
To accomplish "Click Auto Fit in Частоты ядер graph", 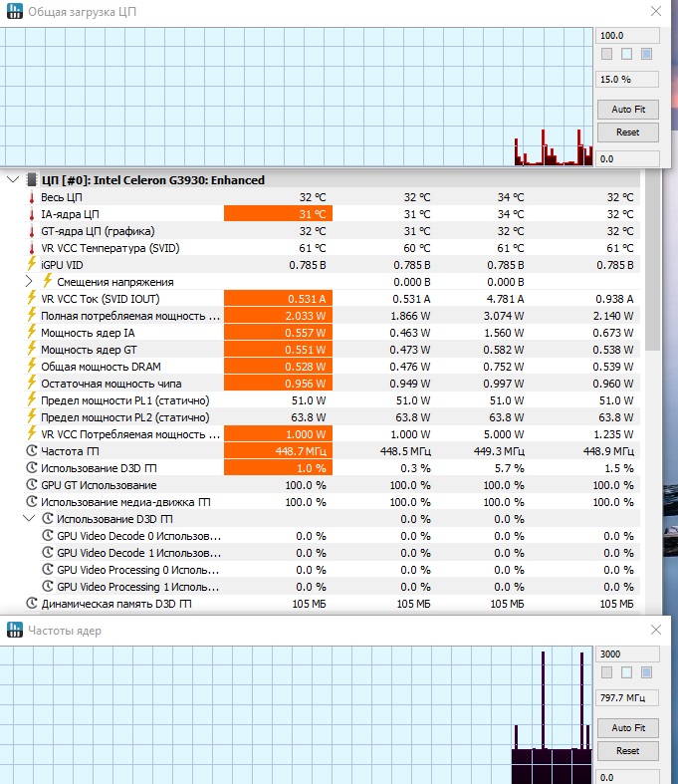I will pos(628,727).
